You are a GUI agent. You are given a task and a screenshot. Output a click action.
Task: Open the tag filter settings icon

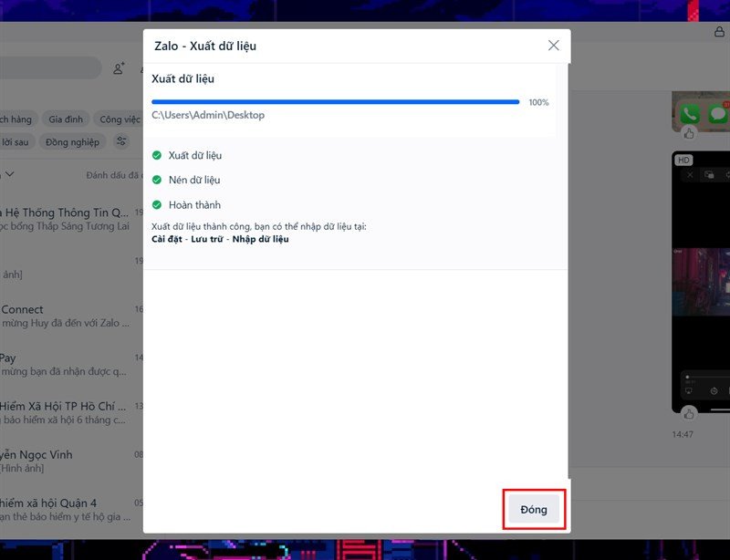coord(121,141)
